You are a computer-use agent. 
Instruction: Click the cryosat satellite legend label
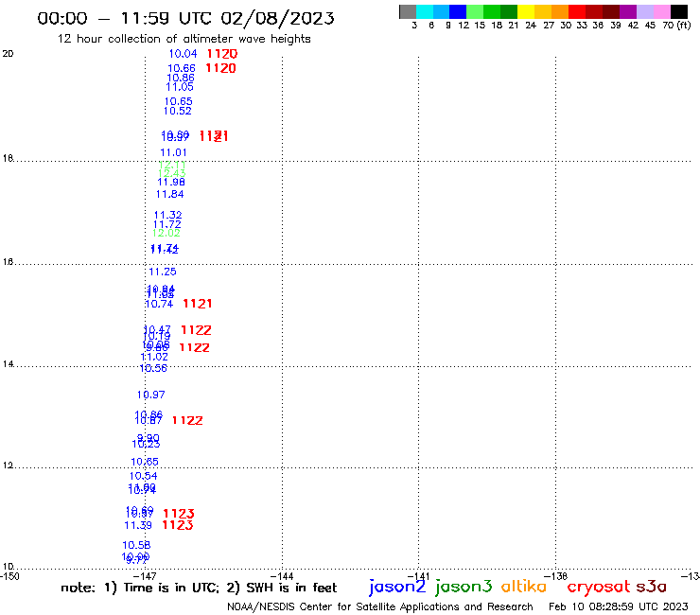(599, 587)
